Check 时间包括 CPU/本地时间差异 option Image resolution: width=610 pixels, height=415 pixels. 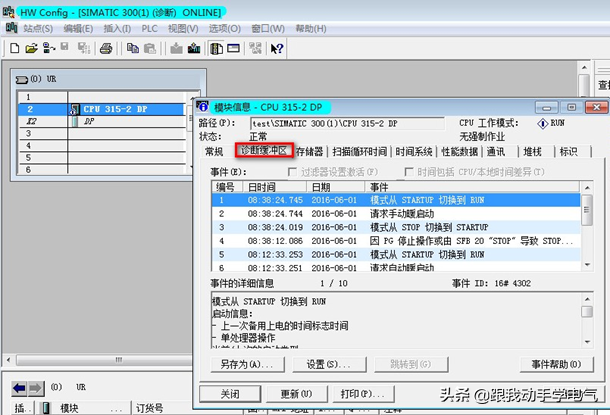click(x=409, y=172)
